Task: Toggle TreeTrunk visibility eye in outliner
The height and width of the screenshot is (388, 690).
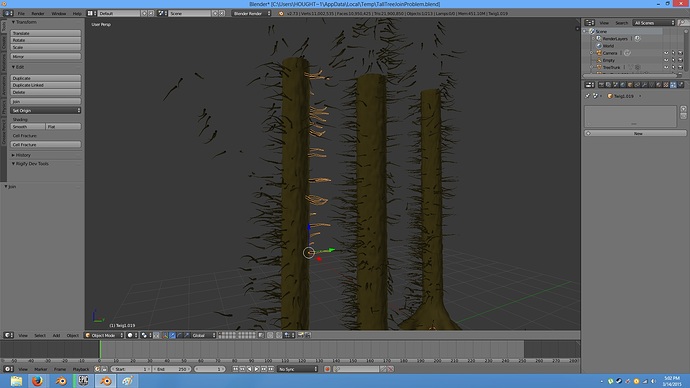Action: [x=666, y=67]
